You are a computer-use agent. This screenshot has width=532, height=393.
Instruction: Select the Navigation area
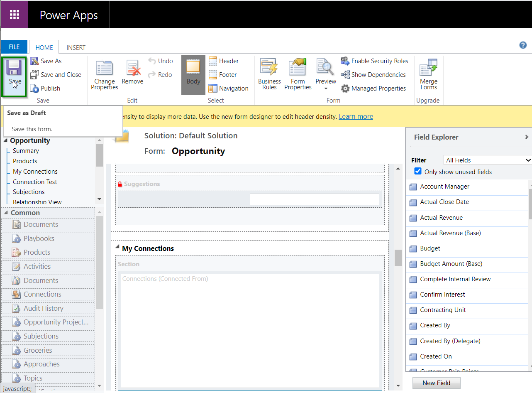[x=228, y=88]
